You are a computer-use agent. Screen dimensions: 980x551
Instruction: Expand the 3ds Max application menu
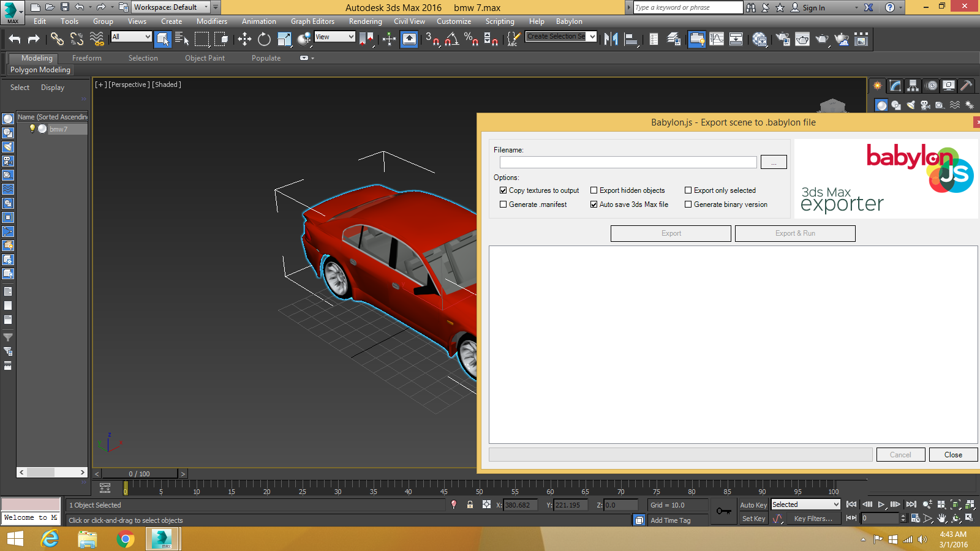[12, 12]
